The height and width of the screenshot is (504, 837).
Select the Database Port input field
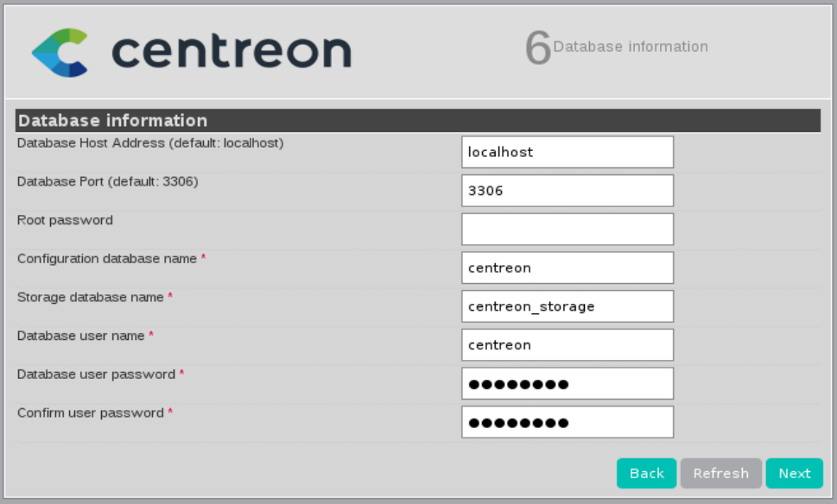pos(567,191)
